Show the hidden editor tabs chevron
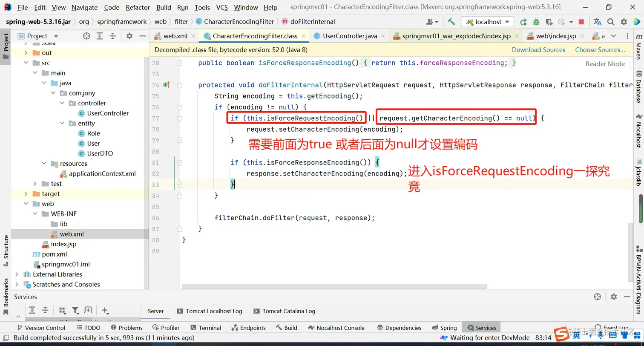 [613, 36]
